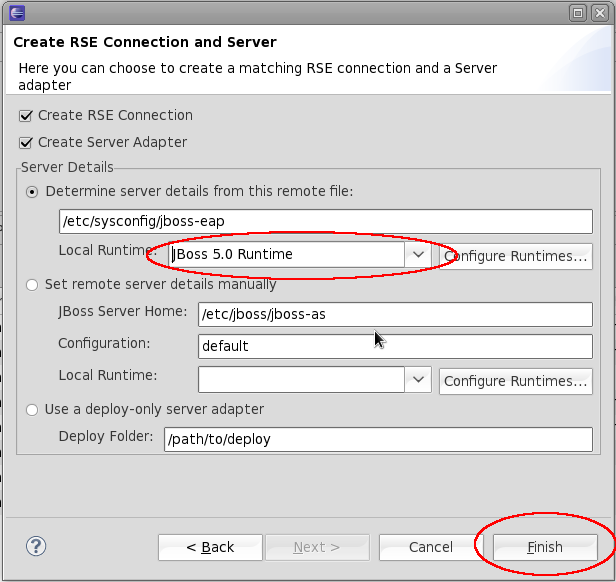The height and width of the screenshot is (582, 616).
Task: Choose Set remote server details manually
Action: click(33, 284)
